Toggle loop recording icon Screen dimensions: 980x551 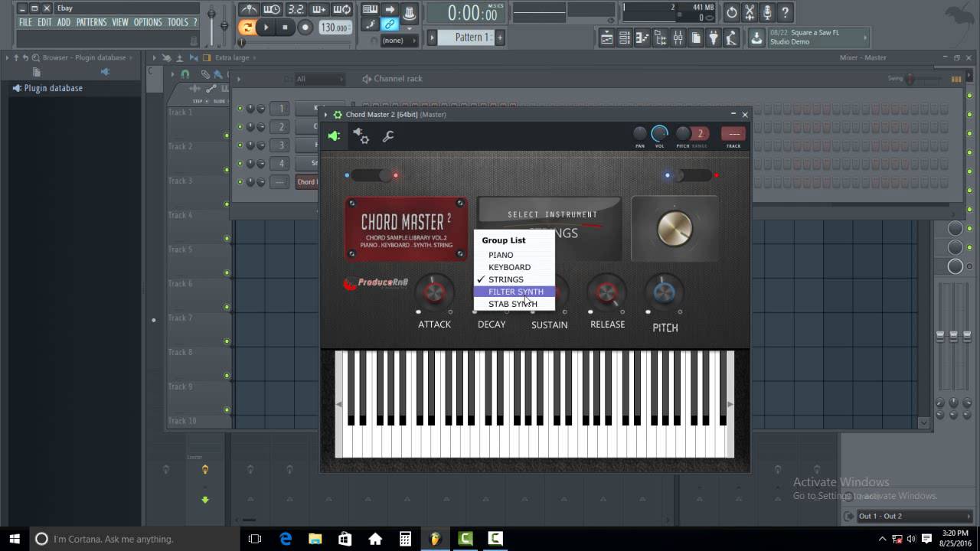coord(342,10)
